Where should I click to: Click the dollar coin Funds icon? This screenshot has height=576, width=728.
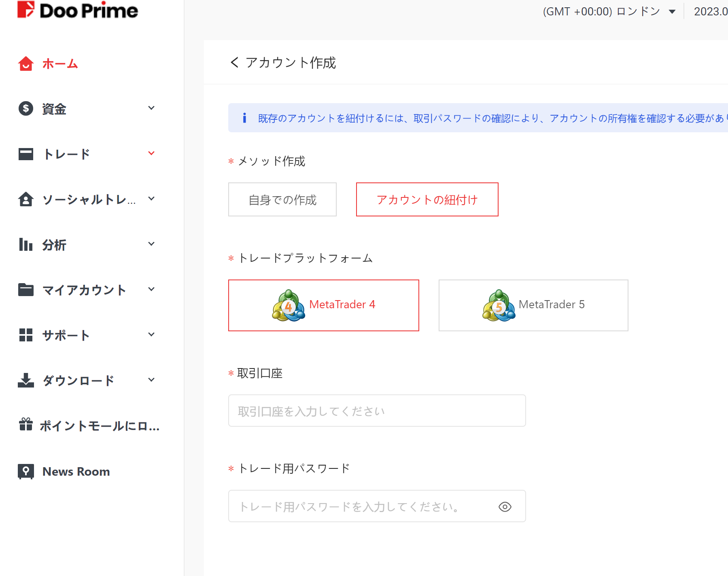(x=26, y=108)
